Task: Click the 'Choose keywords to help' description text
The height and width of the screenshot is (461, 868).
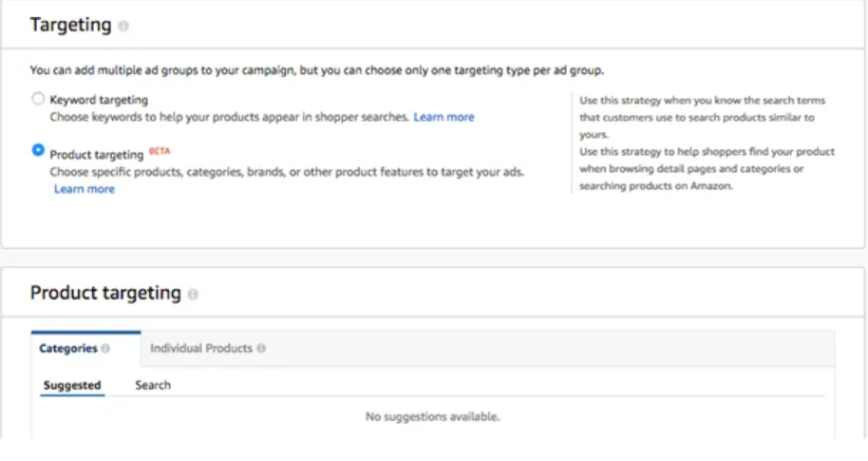Action: pyautogui.click(x=229, y=117)
